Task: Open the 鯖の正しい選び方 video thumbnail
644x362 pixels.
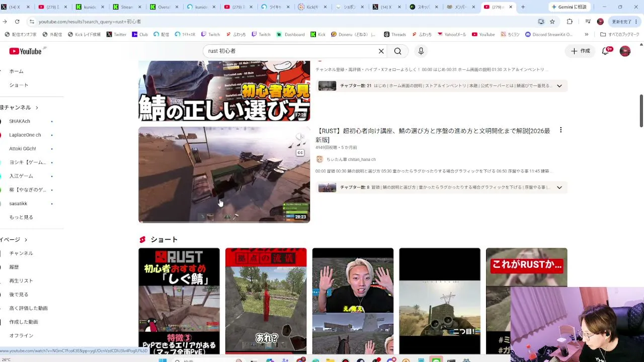Action: 224,91
